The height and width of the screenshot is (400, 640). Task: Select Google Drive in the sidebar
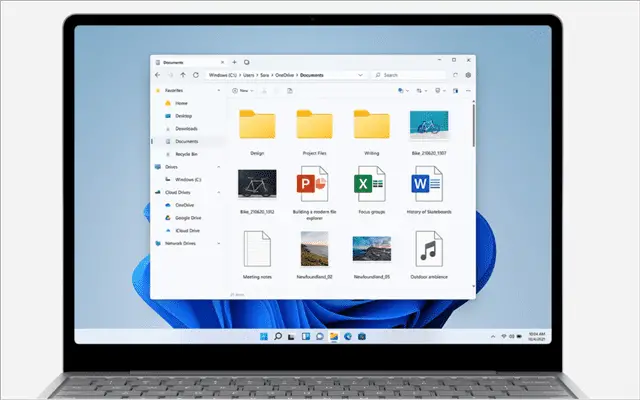[188, 218]
